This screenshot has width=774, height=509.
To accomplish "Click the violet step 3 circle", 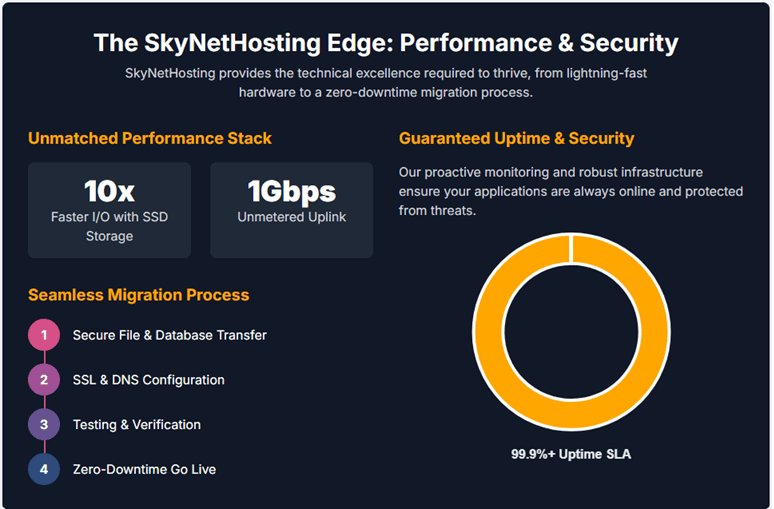I will tap(44, 425).
